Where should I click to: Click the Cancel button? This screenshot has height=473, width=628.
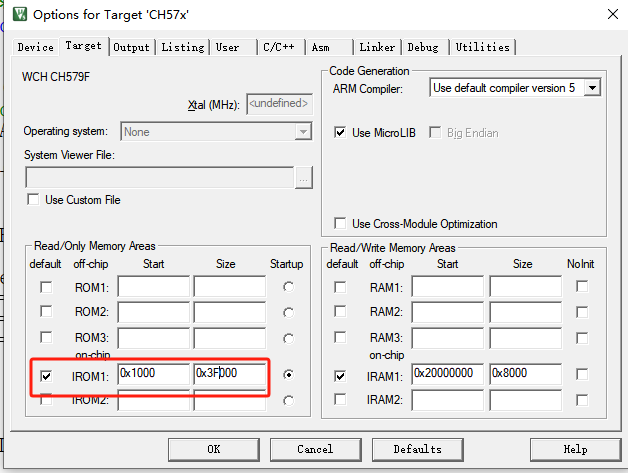[315, 449]
